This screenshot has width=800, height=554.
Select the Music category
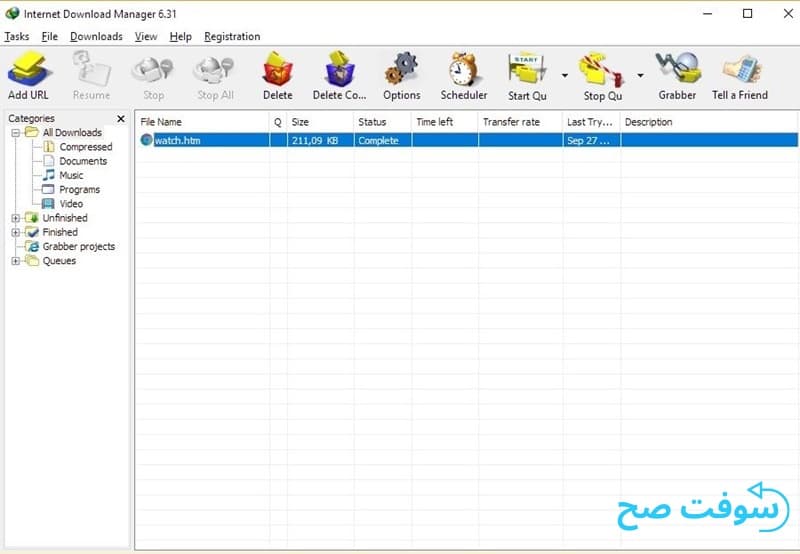(71, 175)
